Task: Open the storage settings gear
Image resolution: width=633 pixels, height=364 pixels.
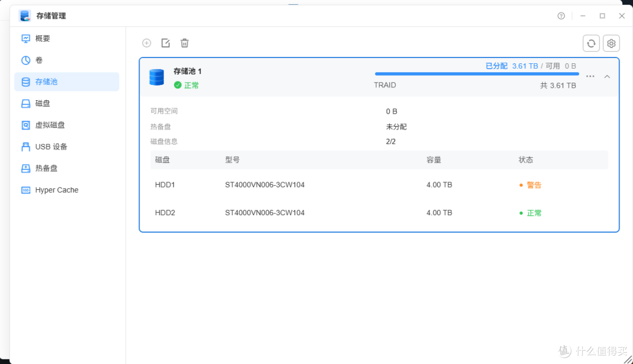Action: click(x=611, y=43)
